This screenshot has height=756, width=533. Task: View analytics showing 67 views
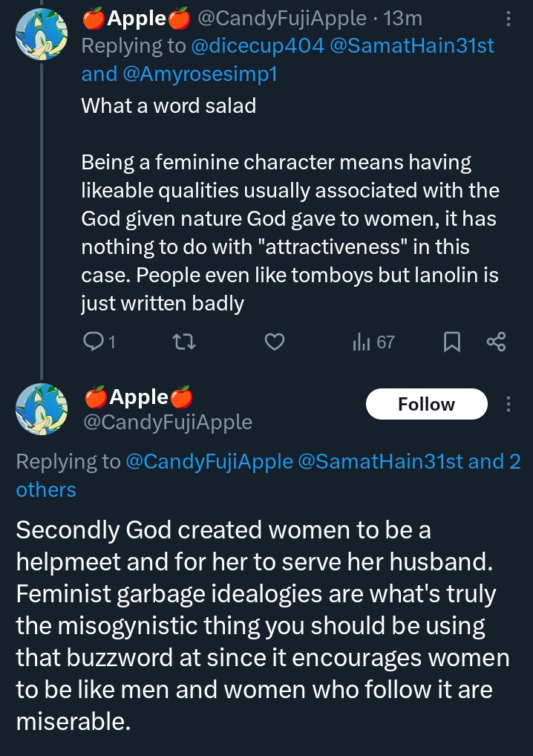coord(373,342)
